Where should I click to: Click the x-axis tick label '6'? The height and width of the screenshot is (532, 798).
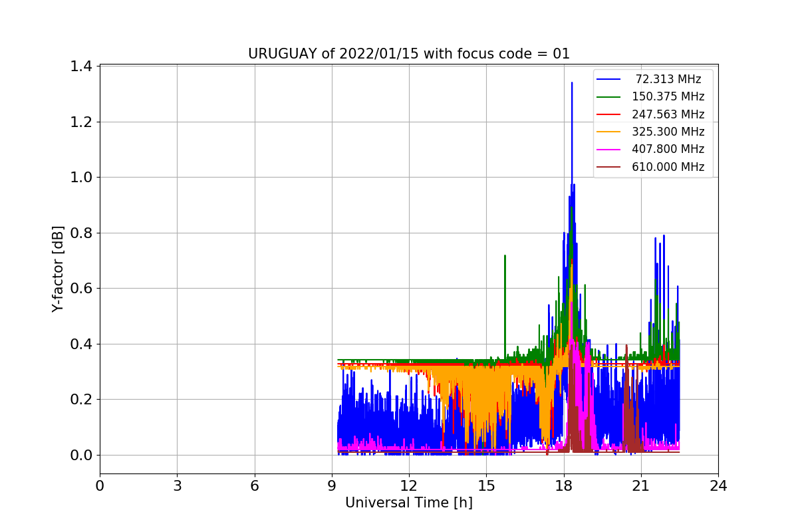pos(254,486)
